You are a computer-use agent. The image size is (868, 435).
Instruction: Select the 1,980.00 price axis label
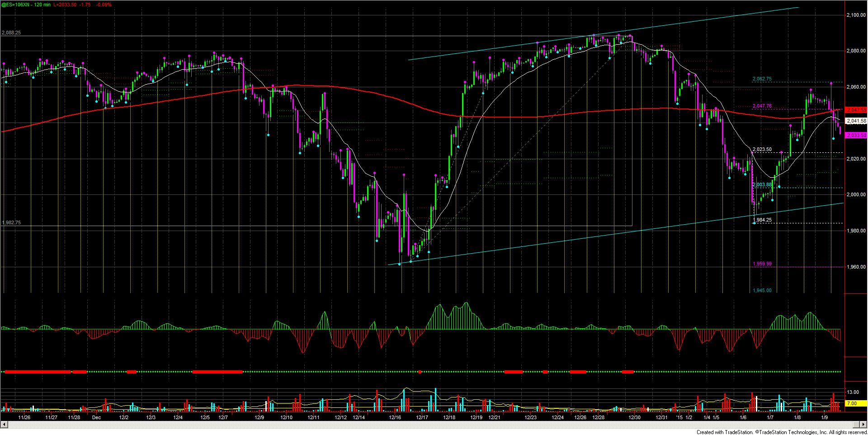click(855, 231)
